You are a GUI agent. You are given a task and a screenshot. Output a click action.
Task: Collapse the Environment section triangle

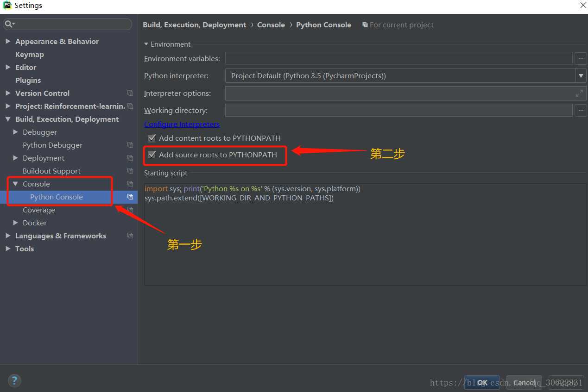[x=146, y=44]
